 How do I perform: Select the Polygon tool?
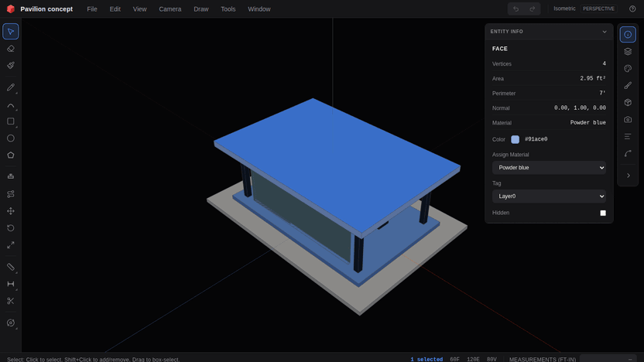pos(11,155)
